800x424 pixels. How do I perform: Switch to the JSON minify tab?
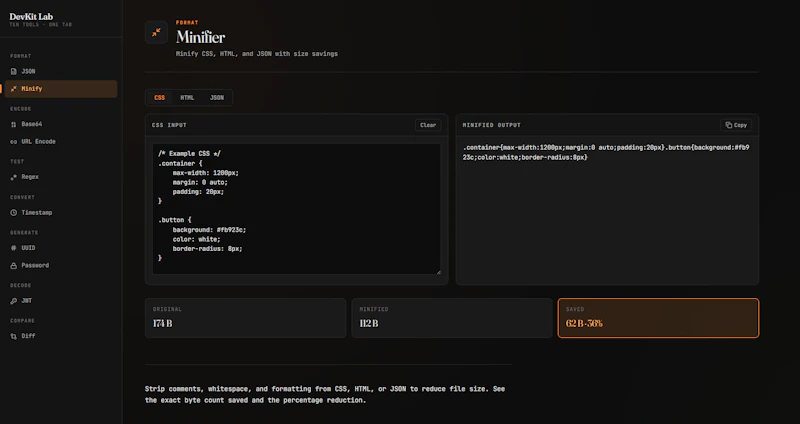[217, 98]
